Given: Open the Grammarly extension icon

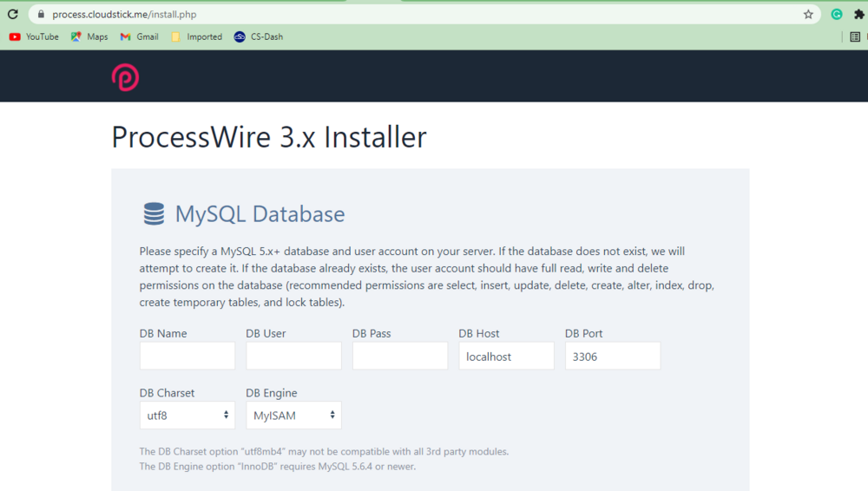Looking at the screenshot, I should coord(837,14).
